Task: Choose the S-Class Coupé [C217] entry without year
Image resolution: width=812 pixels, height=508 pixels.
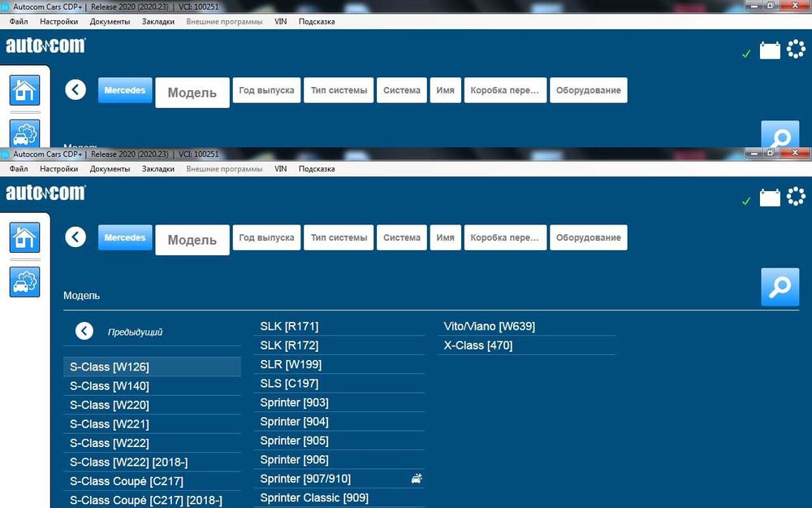Action: tap(153, 481)
